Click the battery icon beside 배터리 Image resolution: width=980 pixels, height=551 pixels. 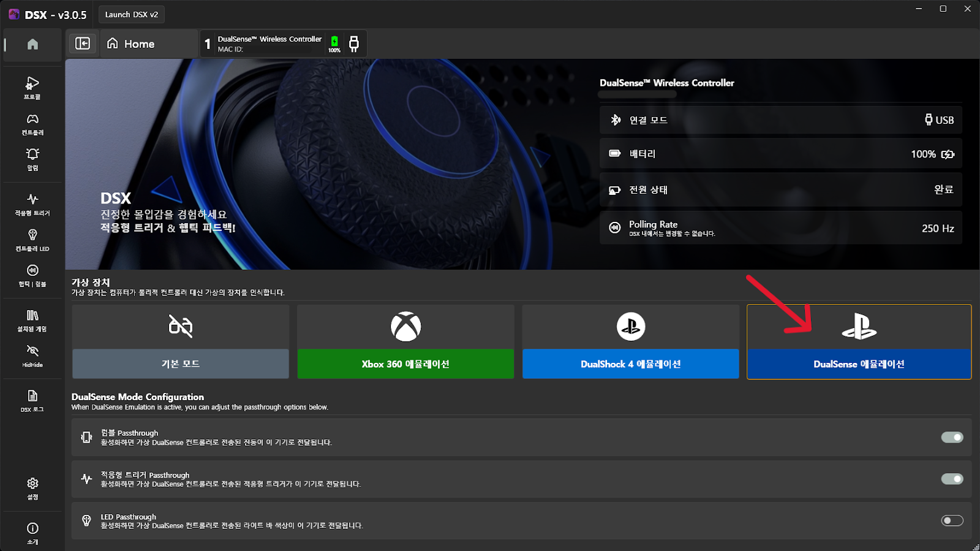[615, 153]
